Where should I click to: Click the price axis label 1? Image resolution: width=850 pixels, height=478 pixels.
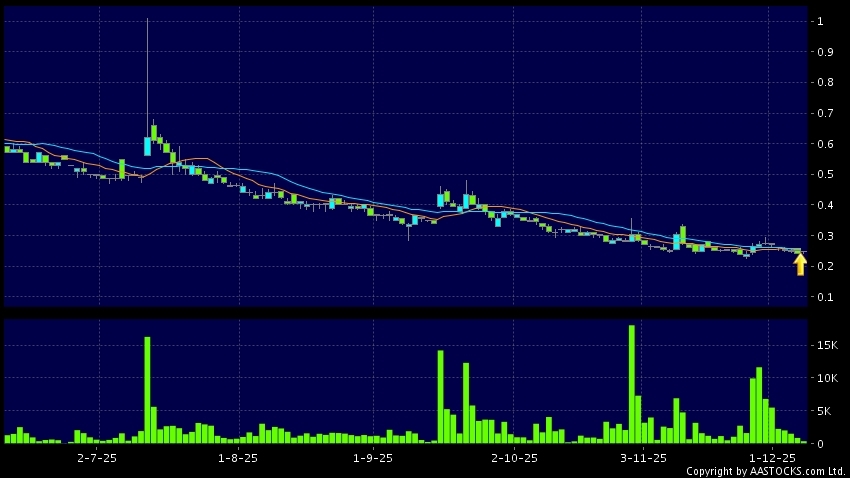(x=820, y=21)
